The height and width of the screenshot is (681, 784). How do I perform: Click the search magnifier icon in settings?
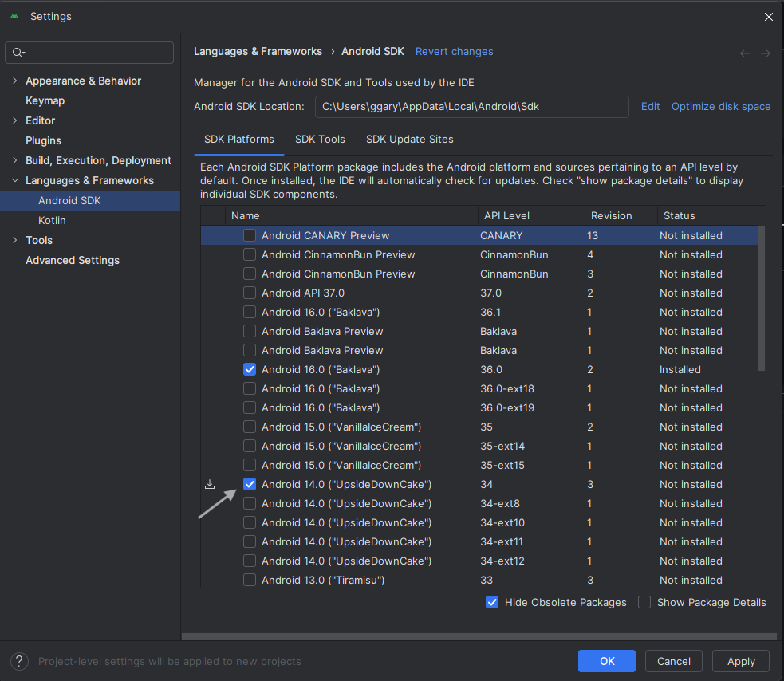tap(18, 53)
